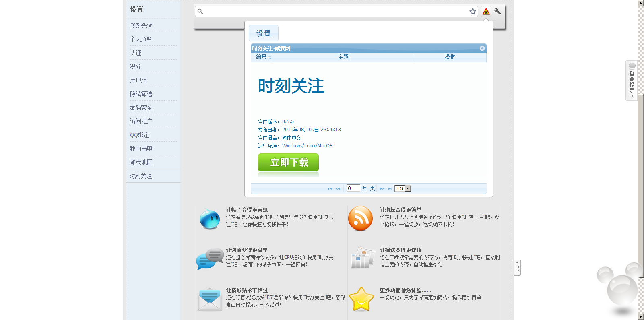Open 密码安全 from the left menu
Image resolution: width=644 pixels, height=320 pixels.
tap(141, 107)
